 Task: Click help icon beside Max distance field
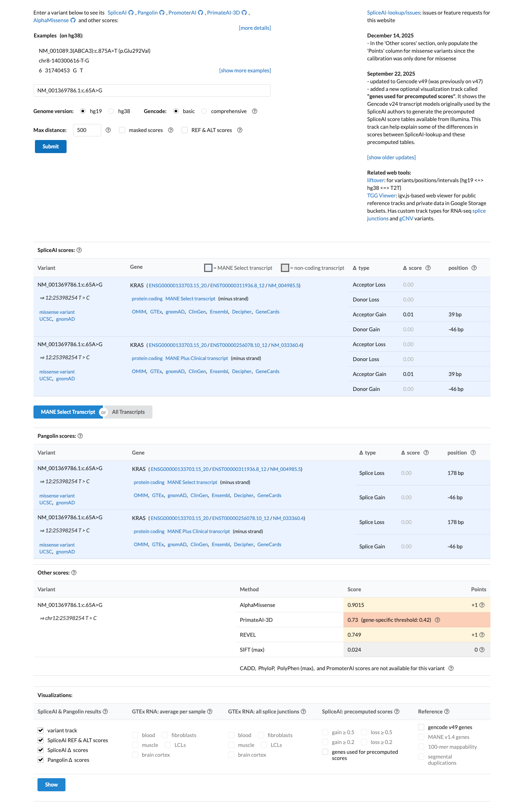(108, 130)
